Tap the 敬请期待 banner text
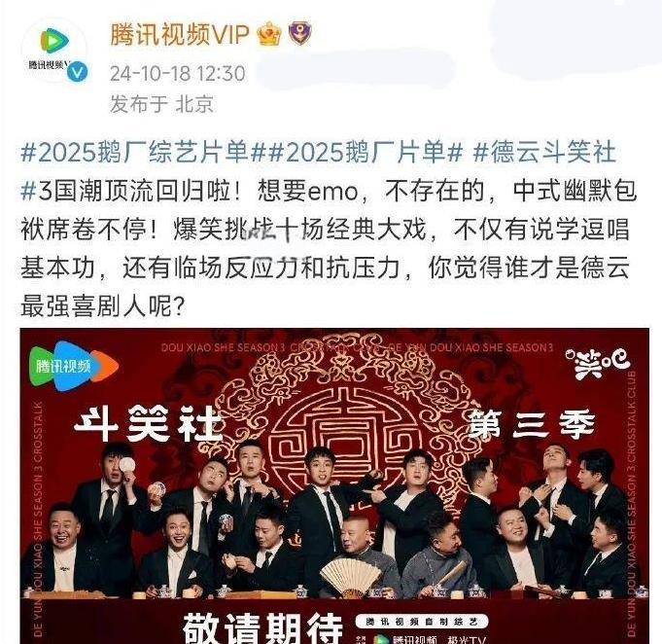 [262, 628]
